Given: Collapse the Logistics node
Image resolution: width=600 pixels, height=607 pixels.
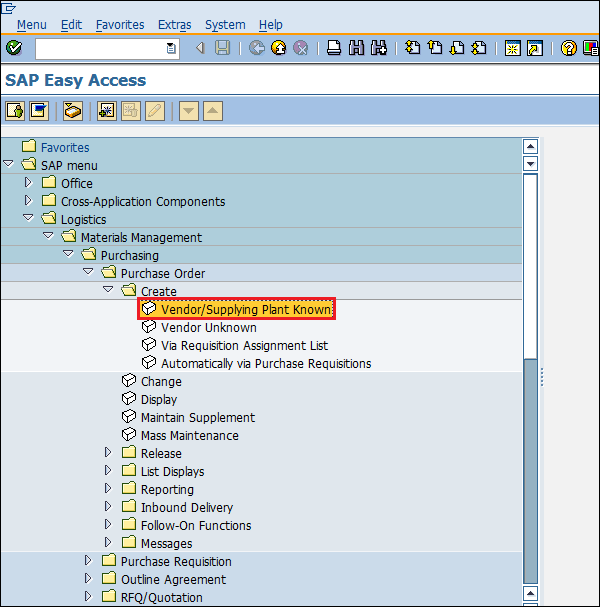Looking at the screenshot, I should click(x=28, y=218).
